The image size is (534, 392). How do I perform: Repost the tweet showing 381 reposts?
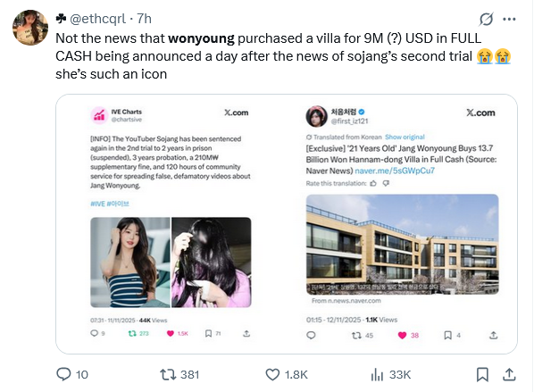[179, 375]
